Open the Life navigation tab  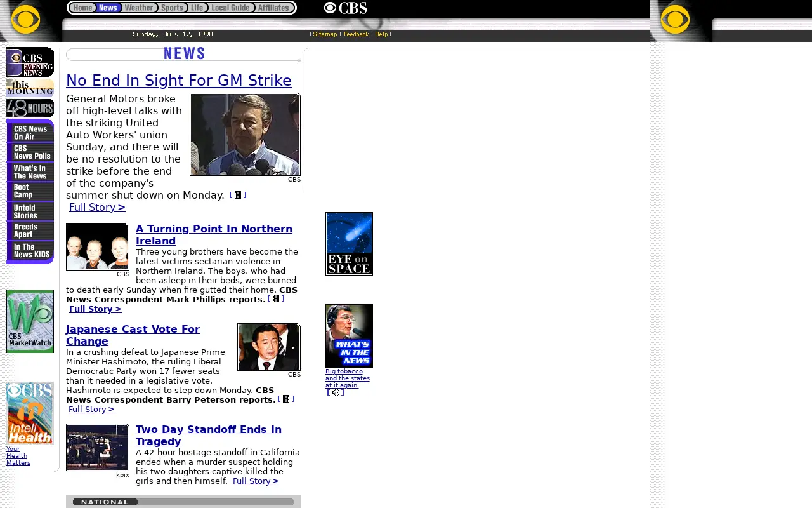198,8
